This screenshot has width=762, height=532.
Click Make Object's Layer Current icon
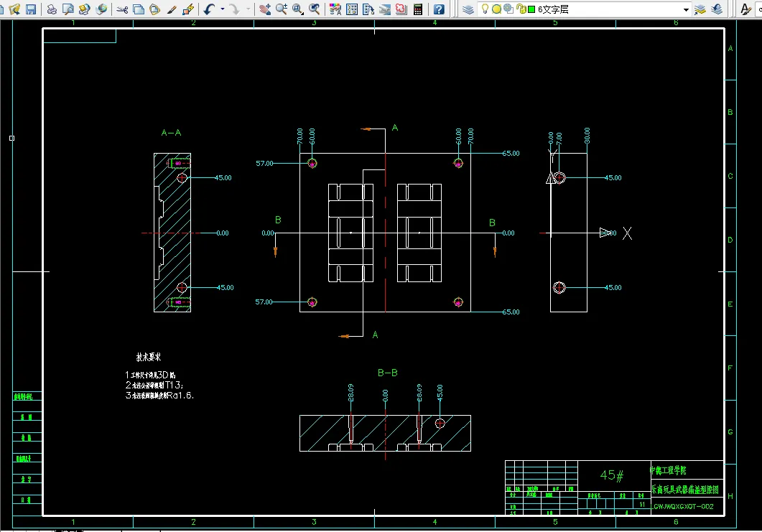click(x=700, y=9)
